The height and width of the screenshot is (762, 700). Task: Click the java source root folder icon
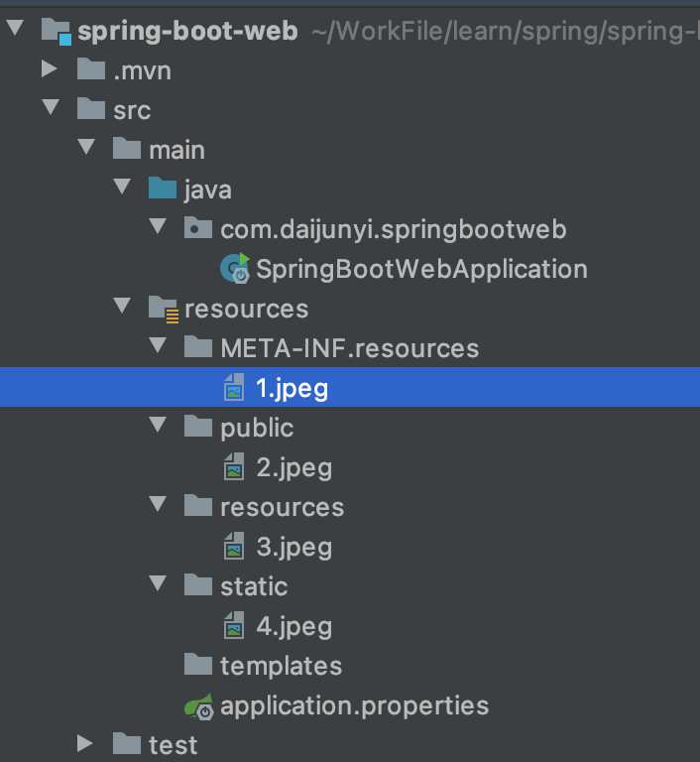coord(162,190)
